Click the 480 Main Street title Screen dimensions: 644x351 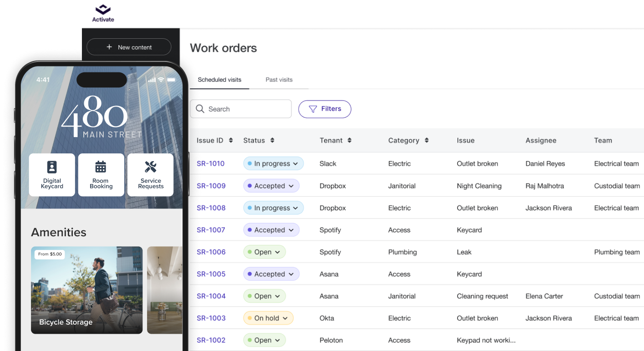tap(101, 117)
